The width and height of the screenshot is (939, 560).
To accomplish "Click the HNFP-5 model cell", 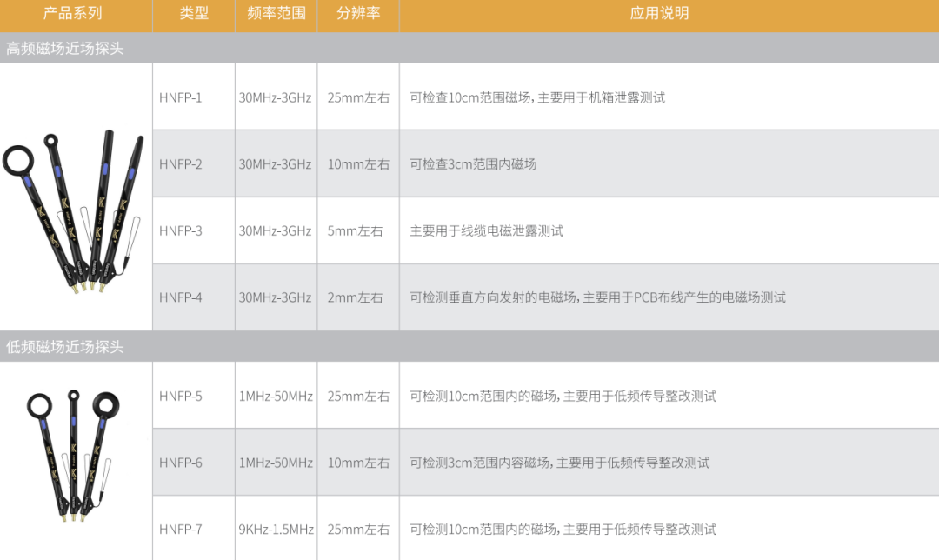I will (x=181, y=397).
